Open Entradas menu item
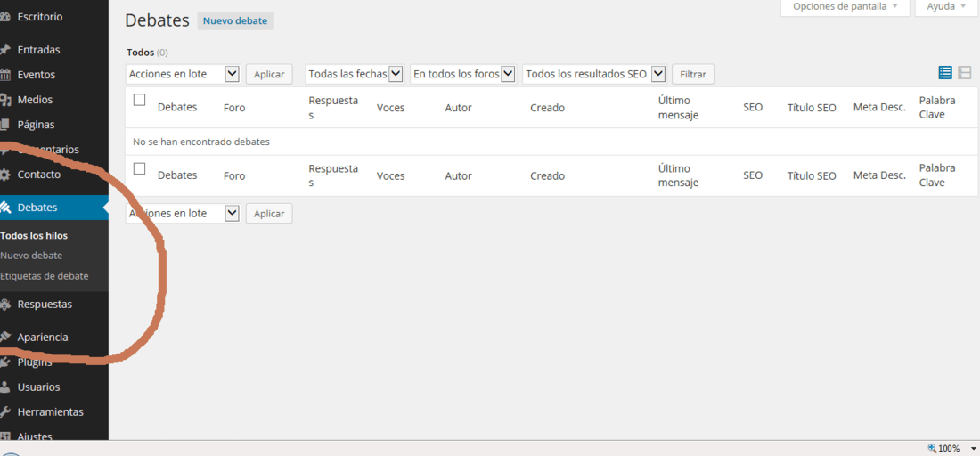Screen dimensions: 980x456 pyautogui.click(x=38, y=50)
